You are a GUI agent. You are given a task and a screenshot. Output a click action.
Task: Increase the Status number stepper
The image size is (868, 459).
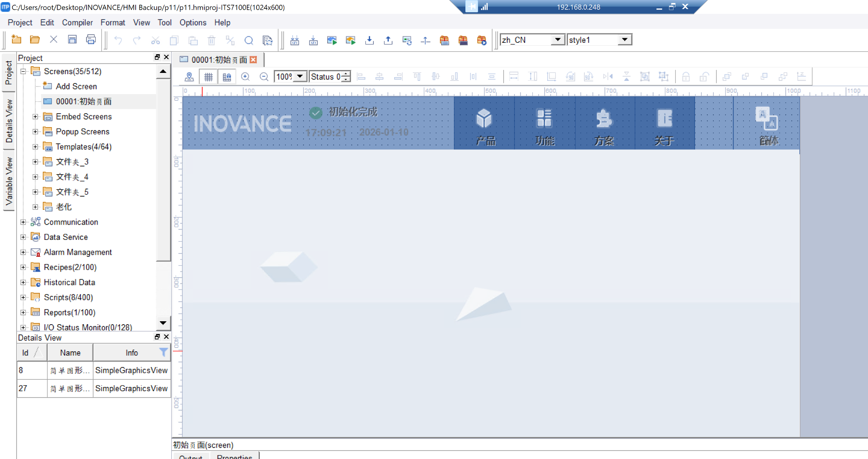[x=347, y=74]
